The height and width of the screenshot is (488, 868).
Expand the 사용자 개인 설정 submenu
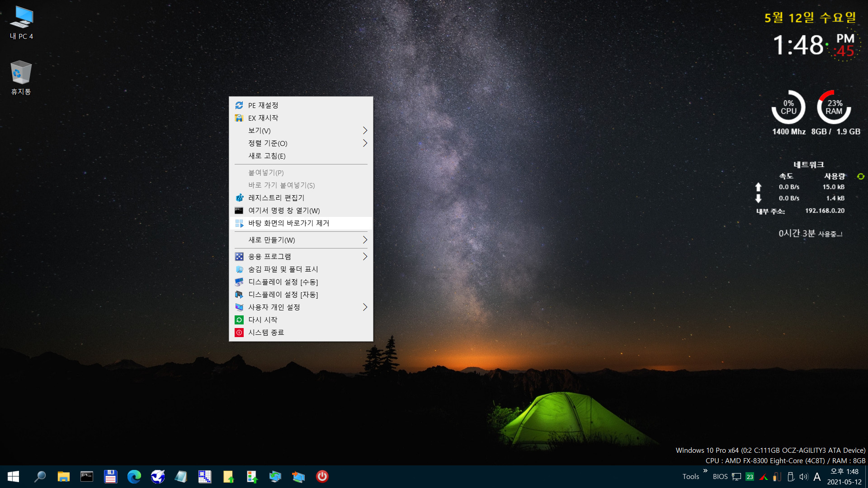click(301, 307)
